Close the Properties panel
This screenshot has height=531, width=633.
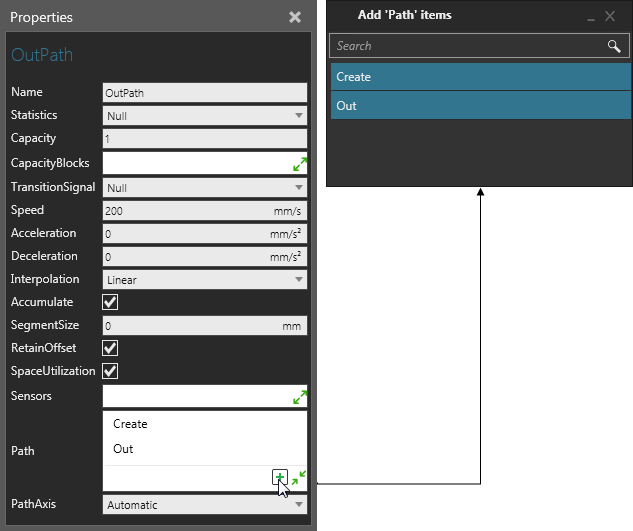pos(295,17)
